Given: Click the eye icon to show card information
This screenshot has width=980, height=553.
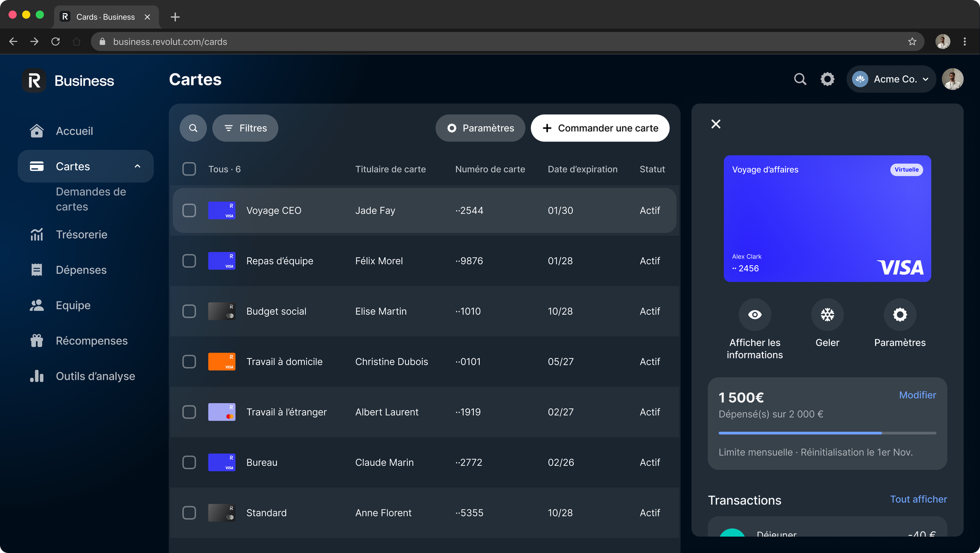Looking at the screenshot, I should [755, 315].
